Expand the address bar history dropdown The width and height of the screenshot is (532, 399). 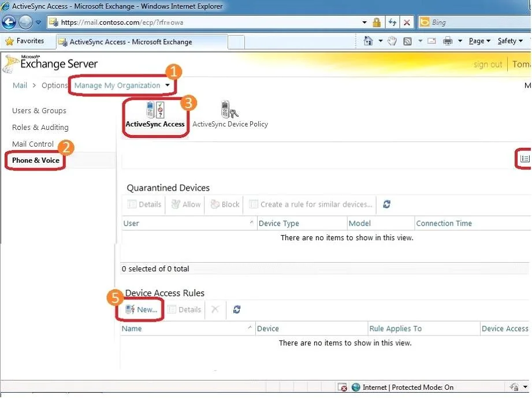[364, 23]
